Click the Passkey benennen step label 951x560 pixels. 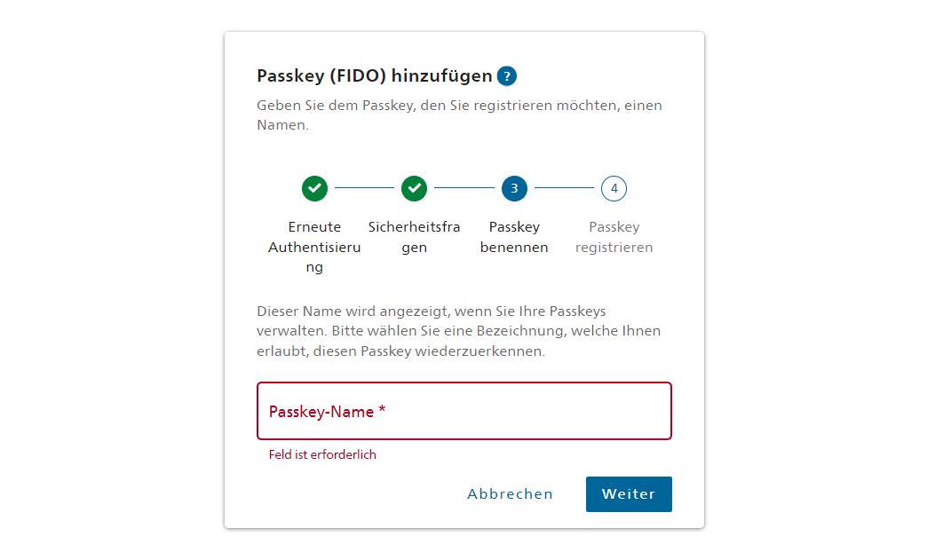[514, 237]
